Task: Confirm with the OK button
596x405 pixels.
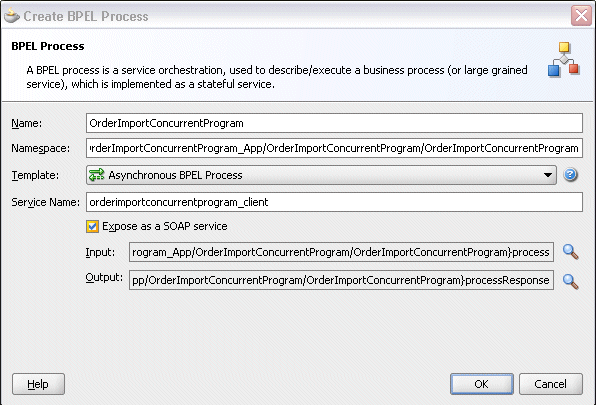Action: tap(482, 384)
